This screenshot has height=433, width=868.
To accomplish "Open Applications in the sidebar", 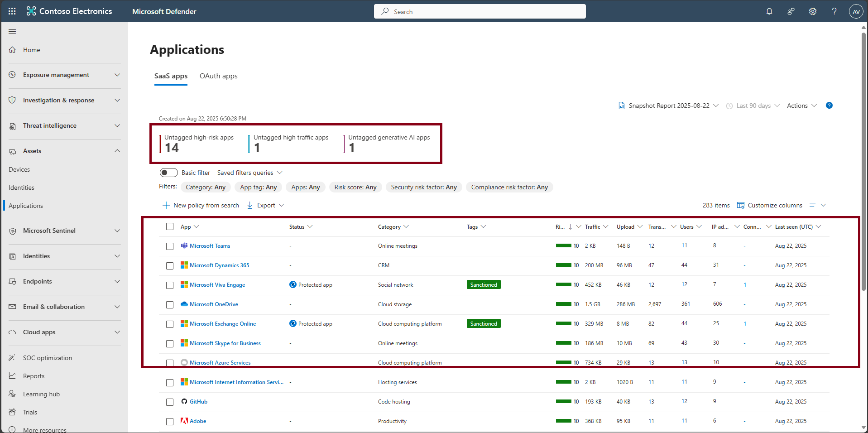I will point(26,206).
